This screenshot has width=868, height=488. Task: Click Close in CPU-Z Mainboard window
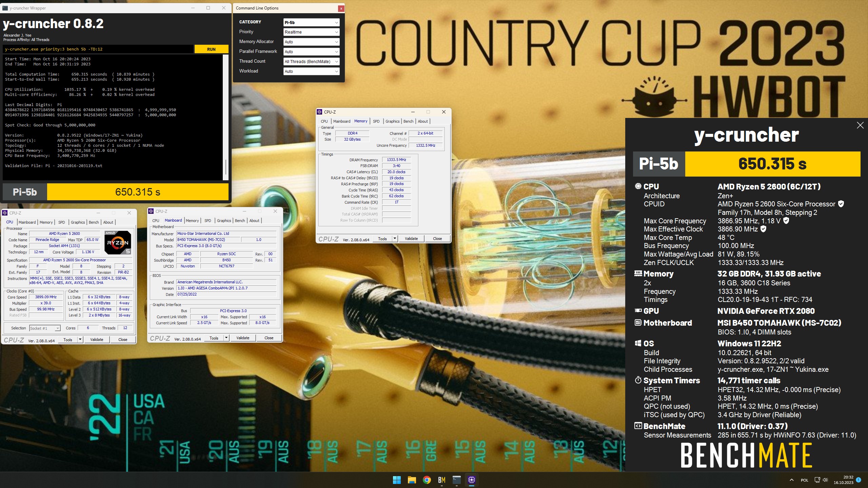click(x=269, y=338)
